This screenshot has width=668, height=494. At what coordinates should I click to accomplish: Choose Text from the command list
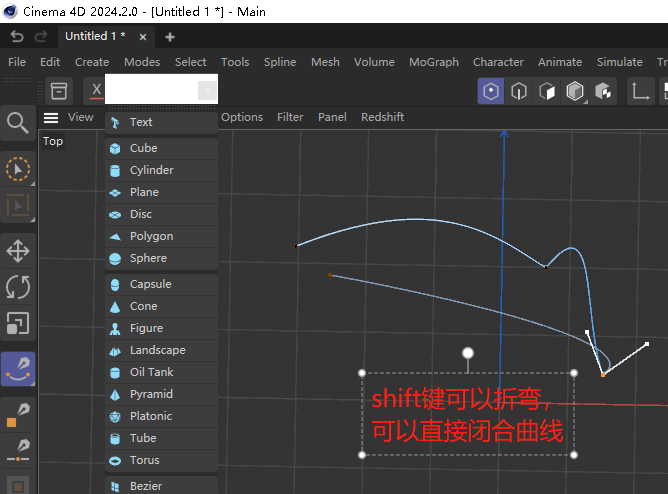(x=161, y=122)
